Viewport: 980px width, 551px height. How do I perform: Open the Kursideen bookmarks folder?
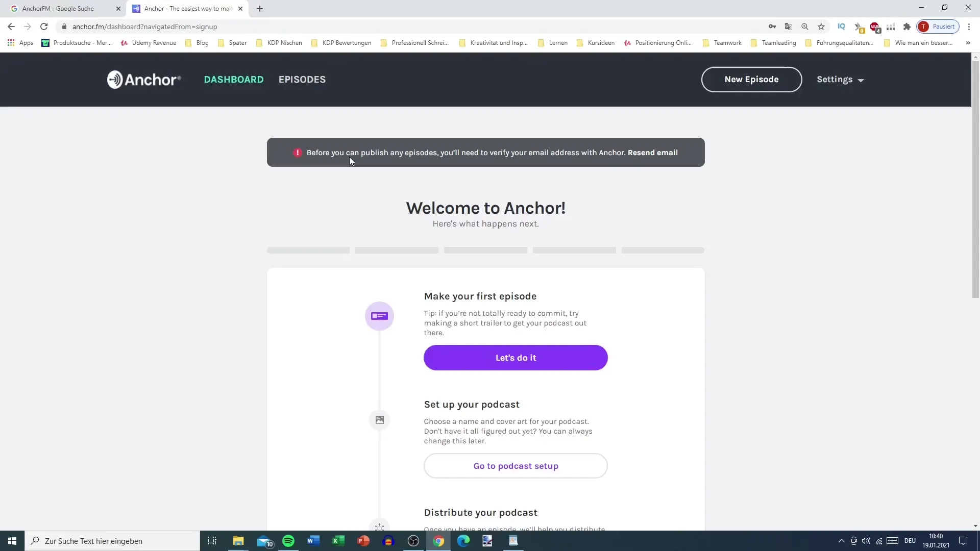pyautogui.click(x=596, y=43)
